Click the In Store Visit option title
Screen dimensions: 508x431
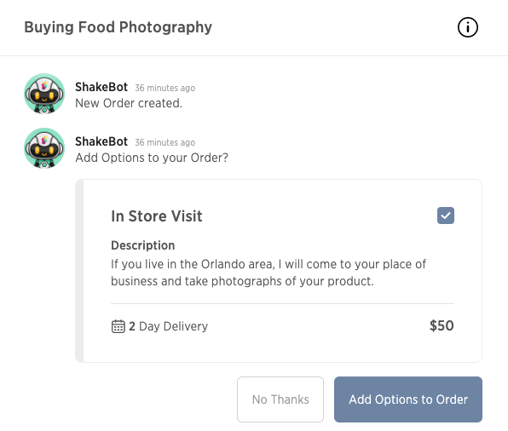(x=157, y=216)
